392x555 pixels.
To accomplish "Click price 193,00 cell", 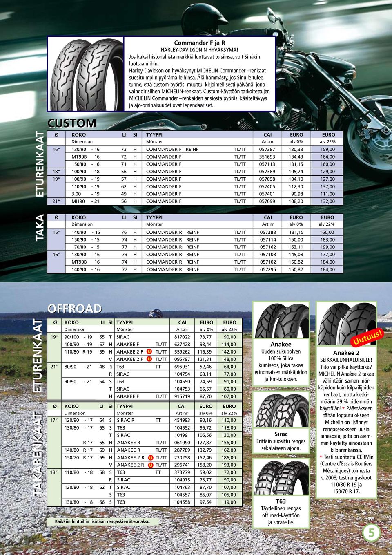I will 229,465.
